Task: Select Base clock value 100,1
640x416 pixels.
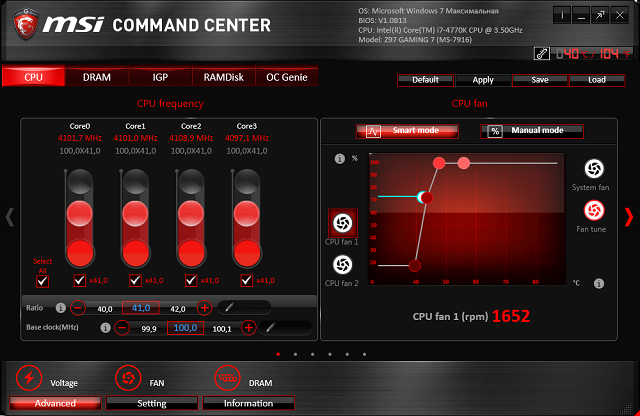Action: pyautogui.click(x=222, y=329)
